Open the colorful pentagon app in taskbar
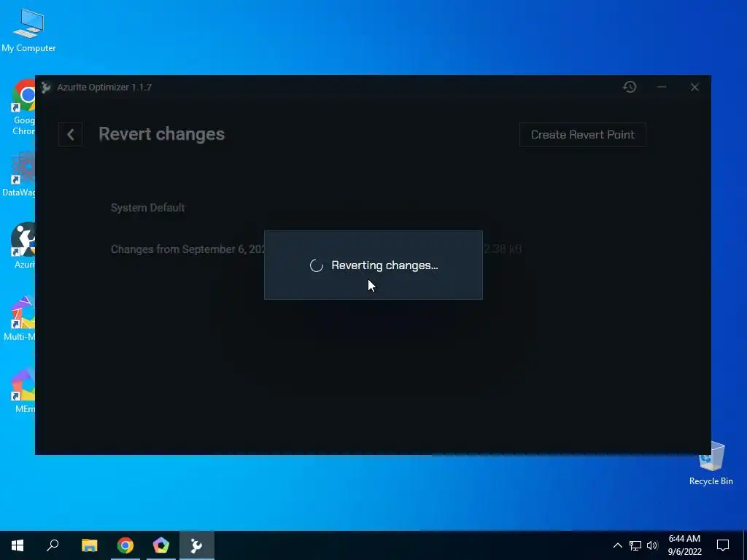747x560 pixels. [161, 545]
